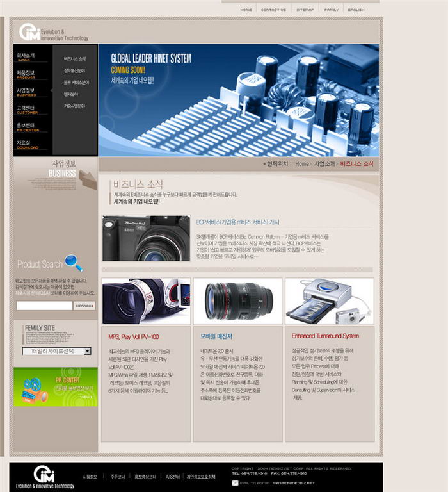
Task: Open the HOME link in top navigation
Action: 246,10
